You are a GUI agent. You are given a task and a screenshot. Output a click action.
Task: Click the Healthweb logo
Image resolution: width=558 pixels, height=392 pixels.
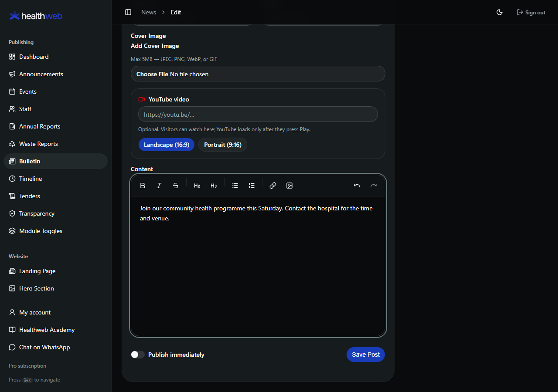pos(36,16)
